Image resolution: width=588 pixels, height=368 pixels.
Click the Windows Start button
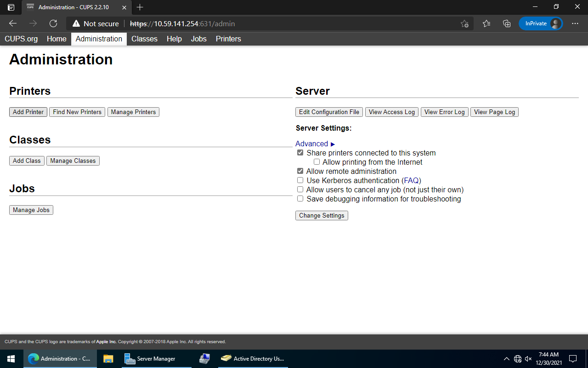pyautogui.click(x=11, y=359)
